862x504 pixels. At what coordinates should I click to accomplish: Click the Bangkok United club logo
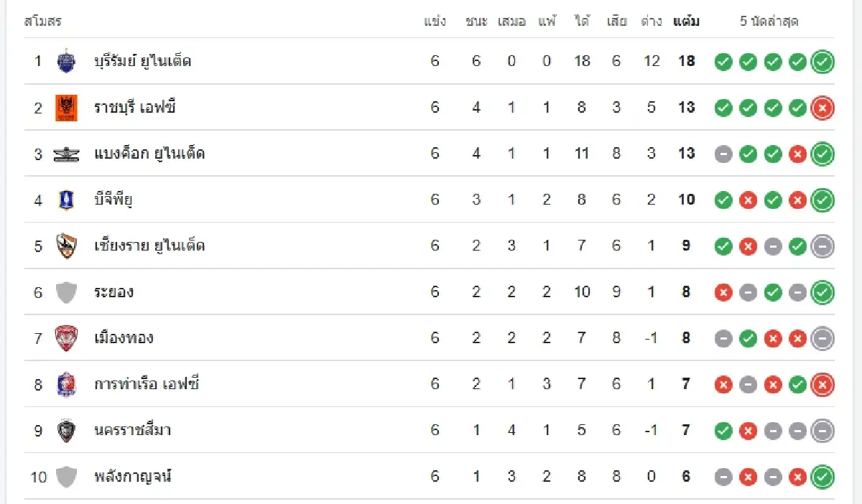click(66, 154)
